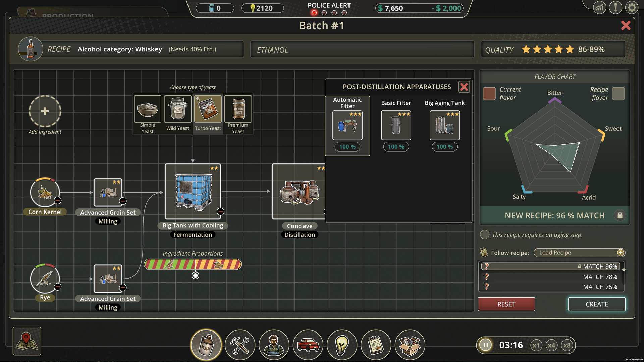This screenshot has height=362, width=644.
Task: Pause the game timer
Action: click(x=485, y=345)
